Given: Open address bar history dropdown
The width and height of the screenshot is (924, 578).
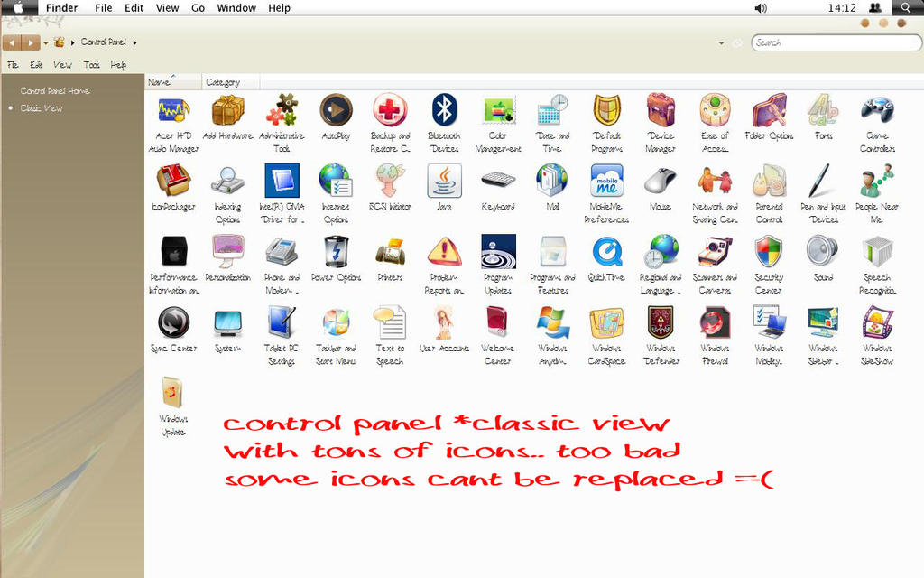Looking at the screenshot, I should [x=721, y=43].
